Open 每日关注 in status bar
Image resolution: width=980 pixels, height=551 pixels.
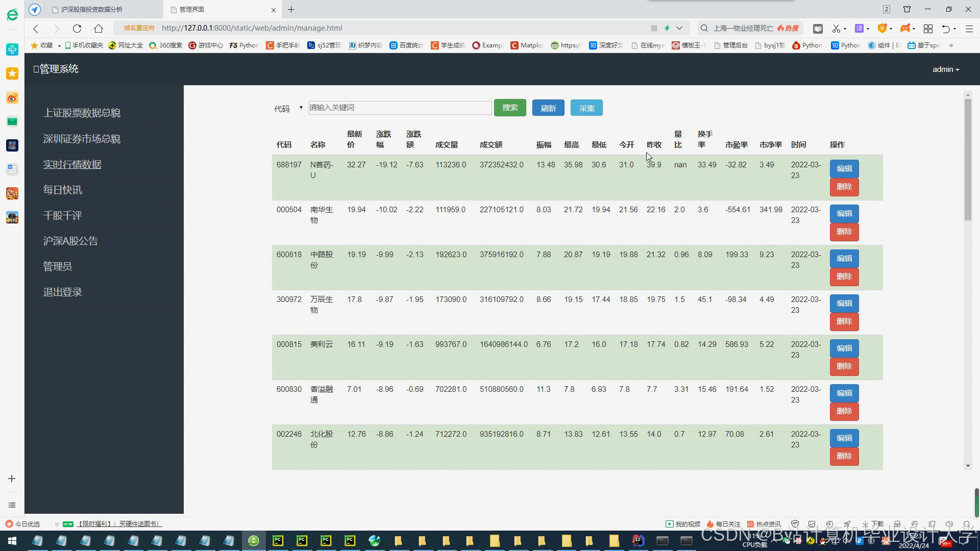tap(724, 524)
